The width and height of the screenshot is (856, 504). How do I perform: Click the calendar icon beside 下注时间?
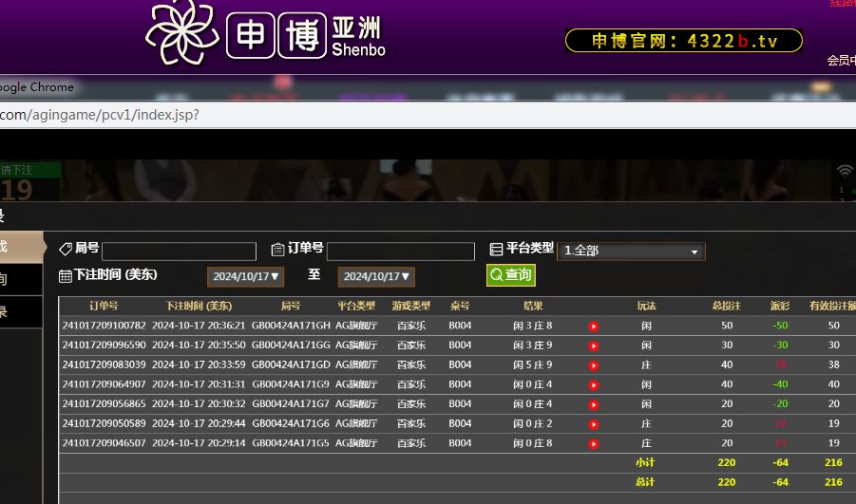point(66,275)
